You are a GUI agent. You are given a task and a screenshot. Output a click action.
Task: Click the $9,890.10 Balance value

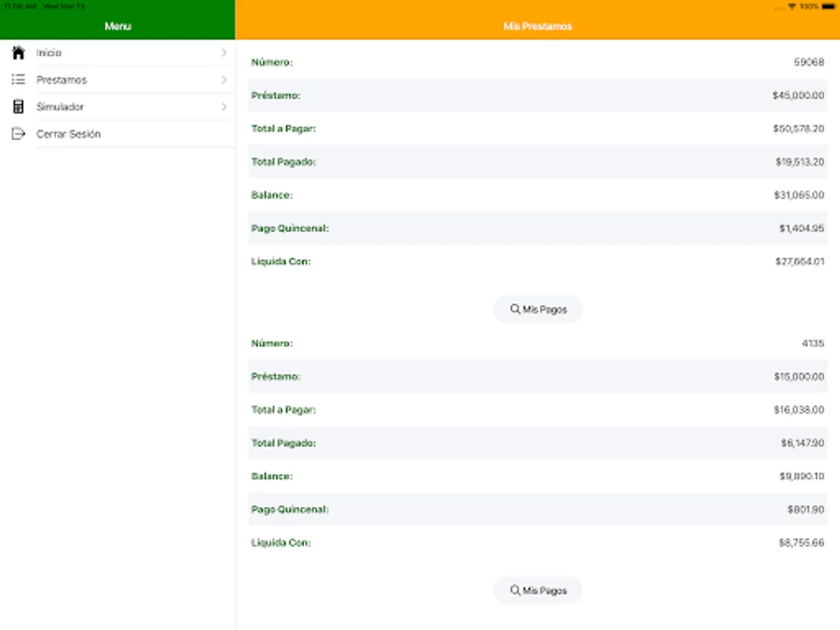801,476
